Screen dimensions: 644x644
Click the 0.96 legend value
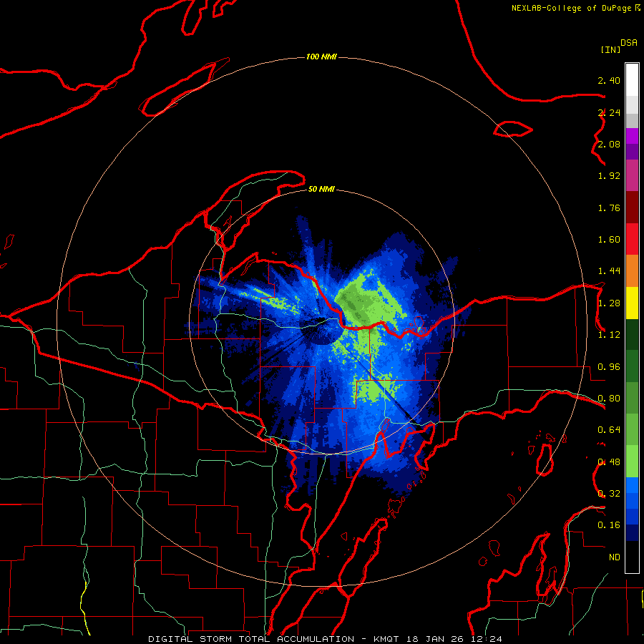click(609, 367)
